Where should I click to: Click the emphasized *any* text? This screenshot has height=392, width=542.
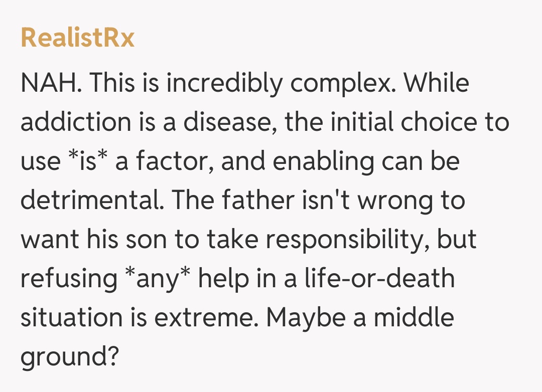pos(157,279)
